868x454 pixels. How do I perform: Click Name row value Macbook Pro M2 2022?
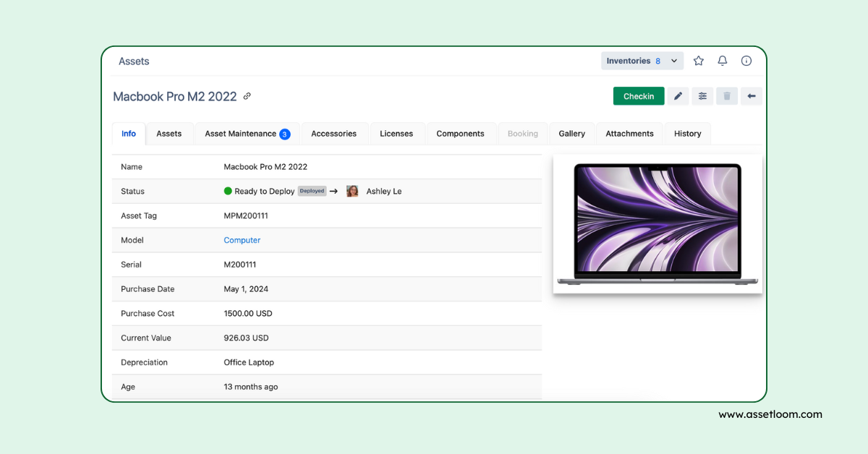265,167
